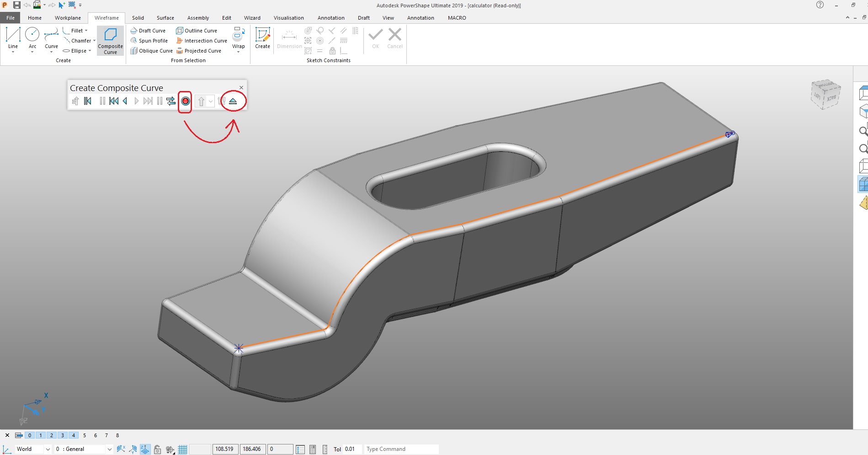
Task: Switch to the Solid ribbon tab
Action: pos(138,18)
